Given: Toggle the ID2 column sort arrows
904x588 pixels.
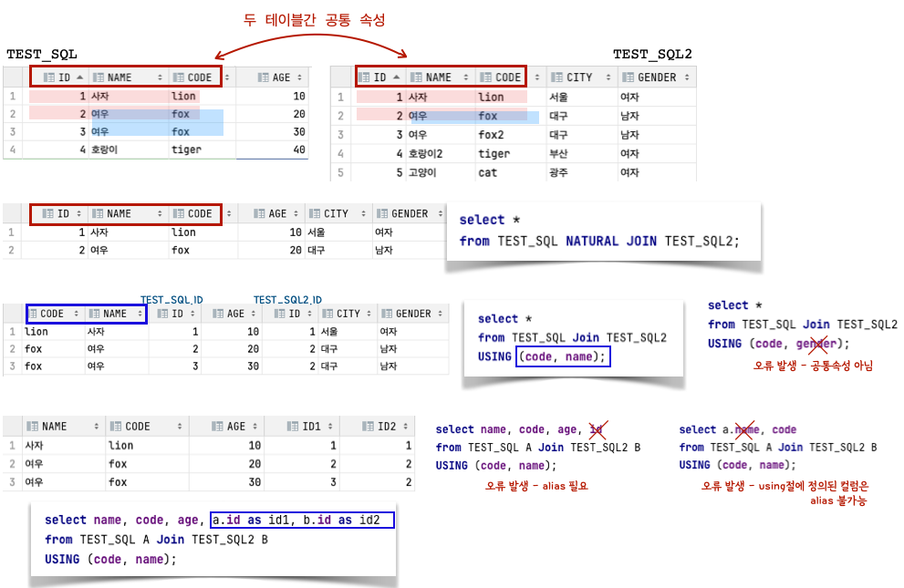Looking at the screenshot, I should [x=406, y=426].
